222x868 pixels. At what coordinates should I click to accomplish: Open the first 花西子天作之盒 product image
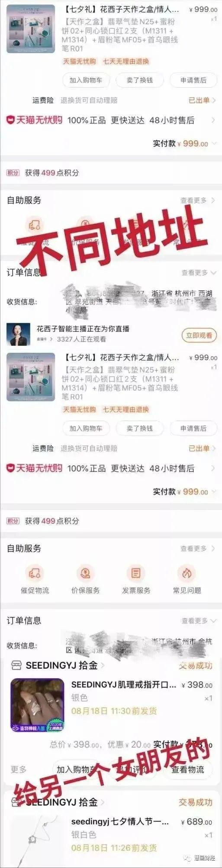coord(31,29)
